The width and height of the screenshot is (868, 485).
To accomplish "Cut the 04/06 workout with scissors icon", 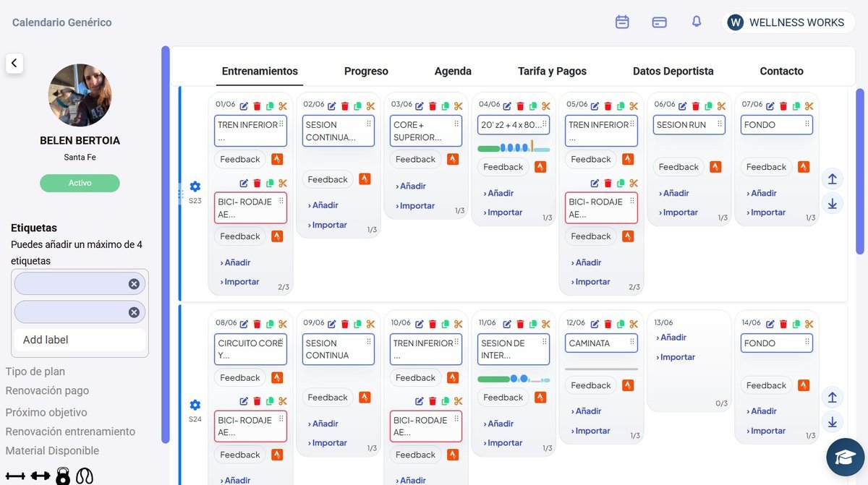I will click(x=545, y=106).
